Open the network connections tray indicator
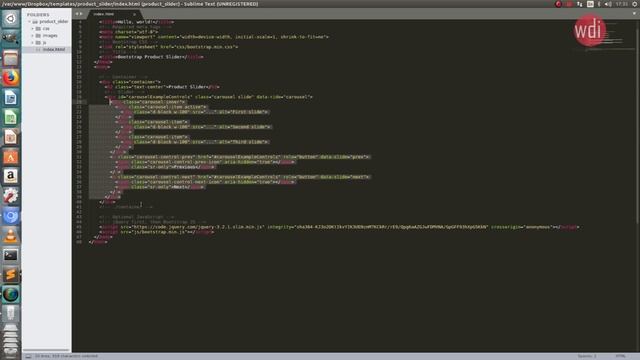Screen dimensions: 640x360 pos(580,4)
